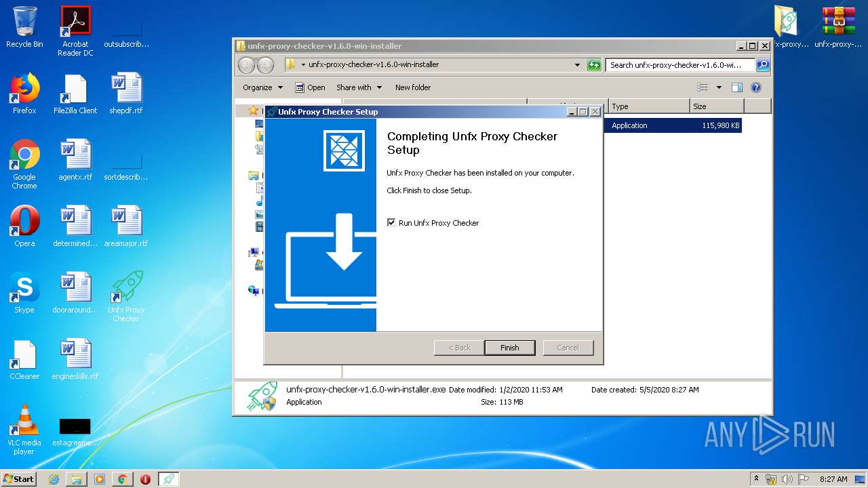Sort files by the Type column
Viewport: 868px width, 488px height.
click(x=649, y=106)
